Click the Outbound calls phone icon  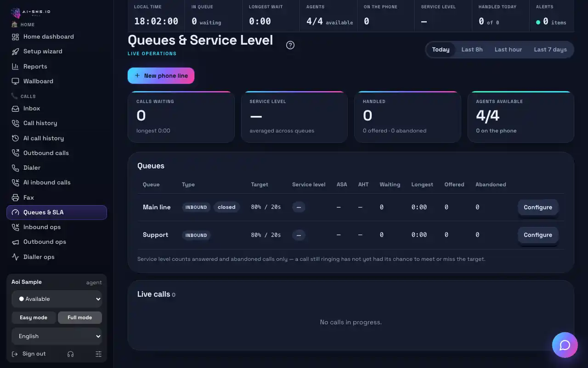(15, 153)
